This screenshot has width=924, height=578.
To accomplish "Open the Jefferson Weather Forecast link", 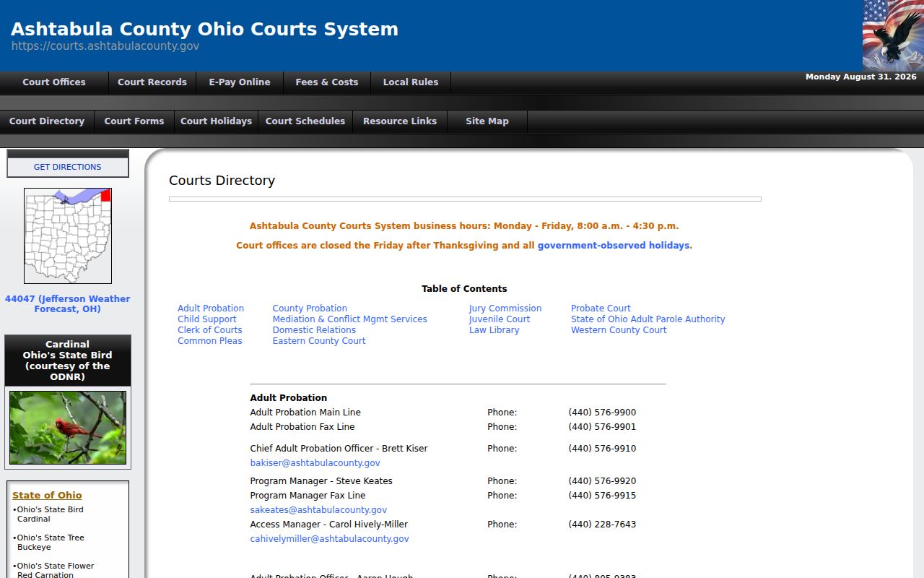I will (68, 304).
